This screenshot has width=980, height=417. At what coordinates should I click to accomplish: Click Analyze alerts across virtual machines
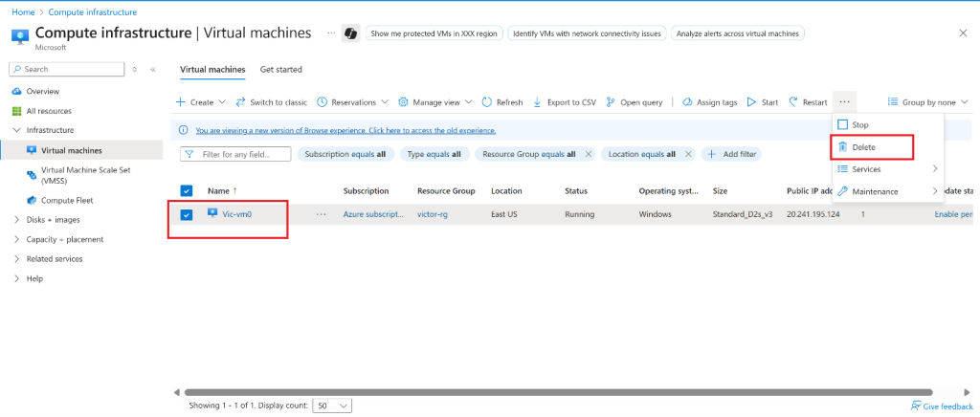(738, 33)
